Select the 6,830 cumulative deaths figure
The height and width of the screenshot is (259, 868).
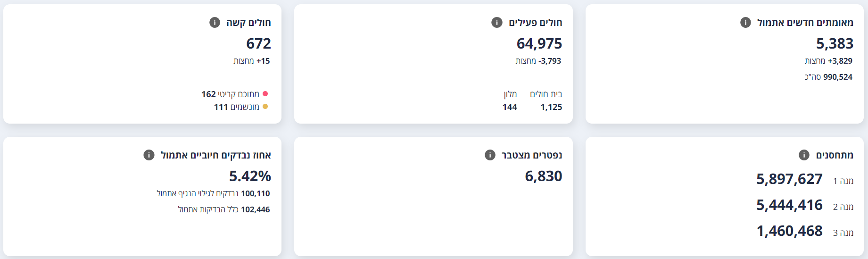543,176
